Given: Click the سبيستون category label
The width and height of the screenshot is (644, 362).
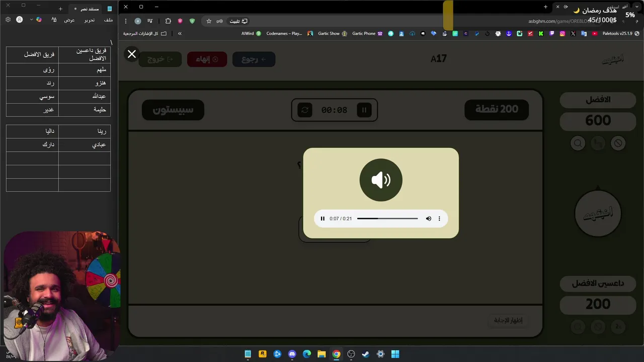Looking at the screenshot, I should point(173,110).
